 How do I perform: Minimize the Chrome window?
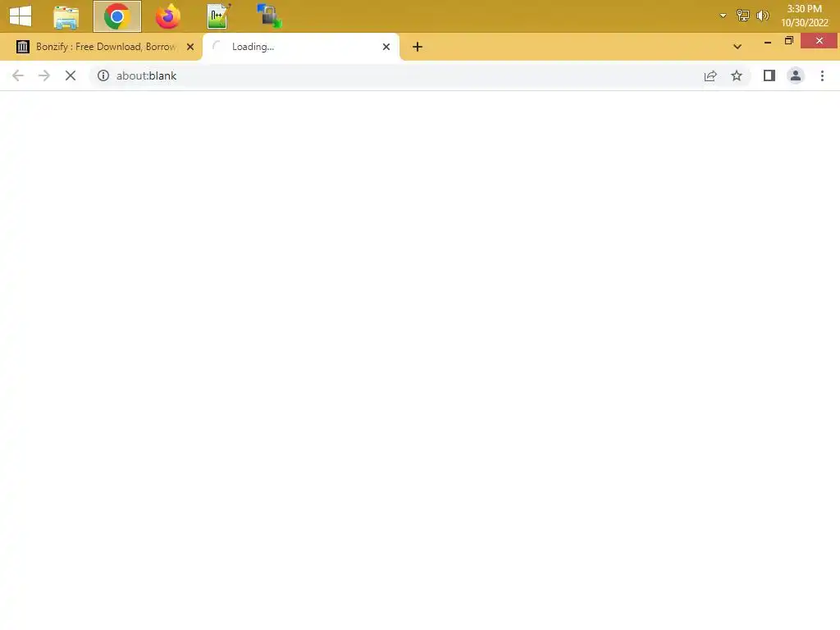click(768, 41)
